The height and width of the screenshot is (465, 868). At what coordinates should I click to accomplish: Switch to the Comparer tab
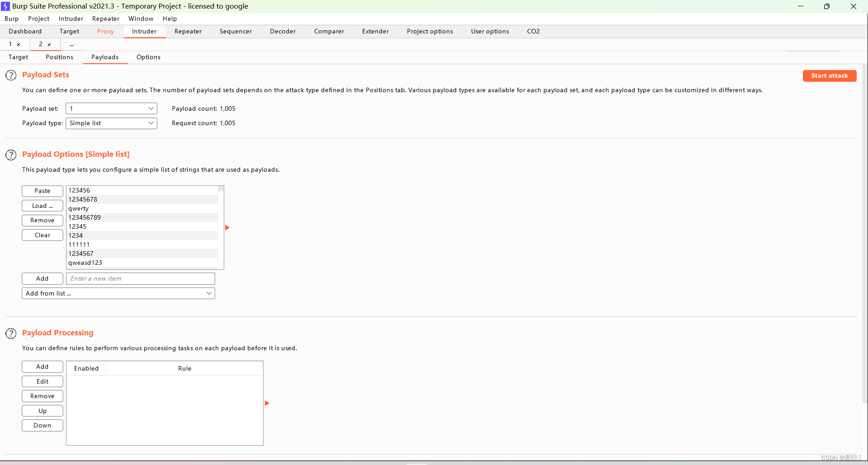329,31
